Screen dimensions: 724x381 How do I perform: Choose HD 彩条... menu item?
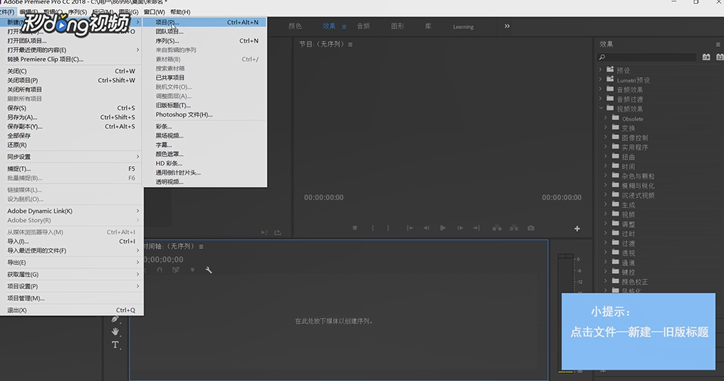[205, 163]
